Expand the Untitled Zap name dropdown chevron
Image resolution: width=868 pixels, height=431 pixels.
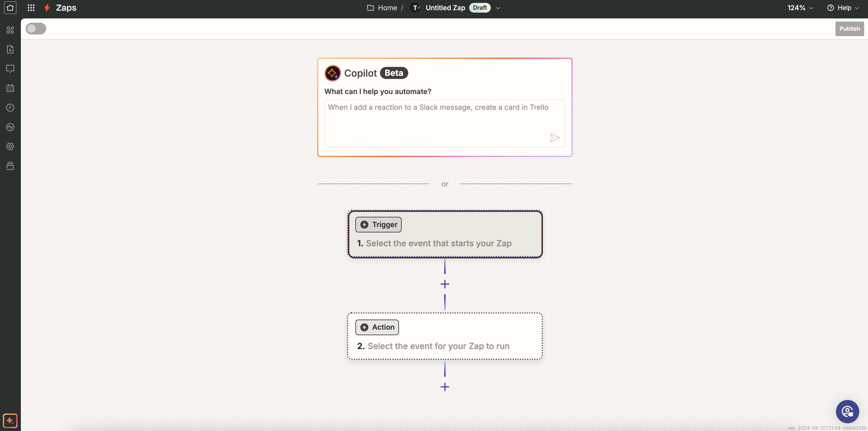point(498,8)
